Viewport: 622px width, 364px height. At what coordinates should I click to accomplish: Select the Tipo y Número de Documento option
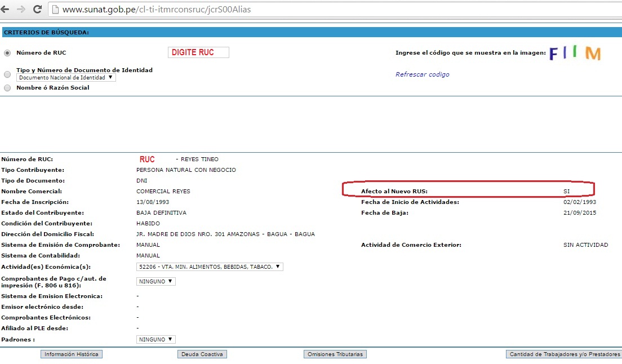pos(7,74)
